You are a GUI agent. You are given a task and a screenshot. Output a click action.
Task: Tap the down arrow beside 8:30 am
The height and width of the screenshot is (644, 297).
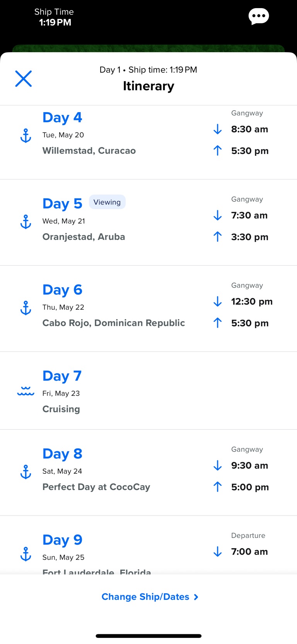click(x=218, y=129)
